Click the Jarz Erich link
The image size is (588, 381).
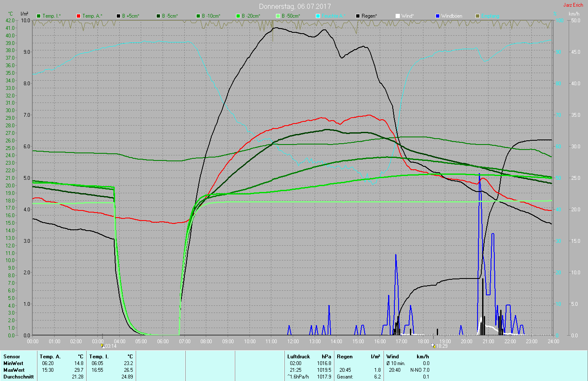[x=573, y=5]
